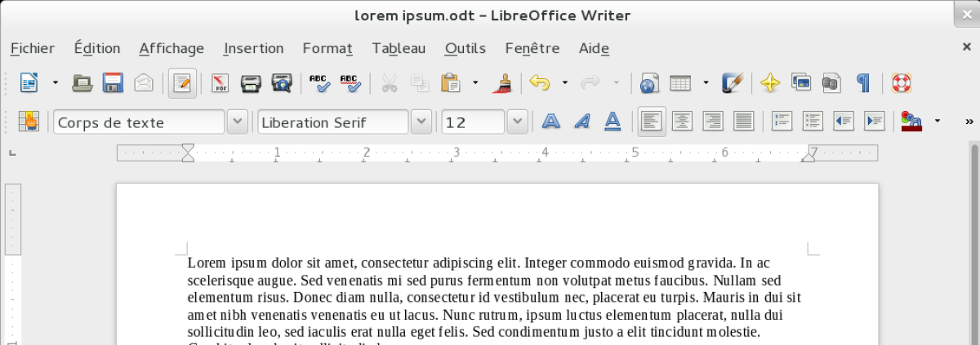980x345 pixels.
Task: Expand the font name dropdown
Action: click(x=421, y=122)
